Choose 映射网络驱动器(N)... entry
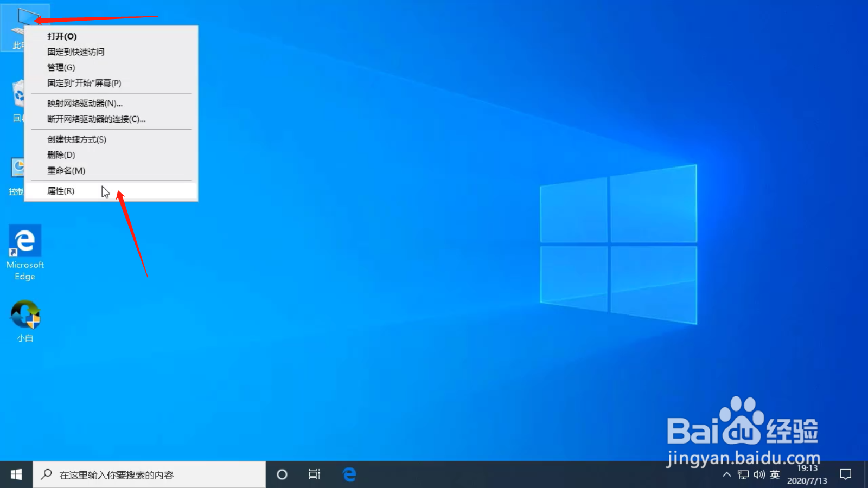Viewport: 868px width, 488px height. (111, 104)
